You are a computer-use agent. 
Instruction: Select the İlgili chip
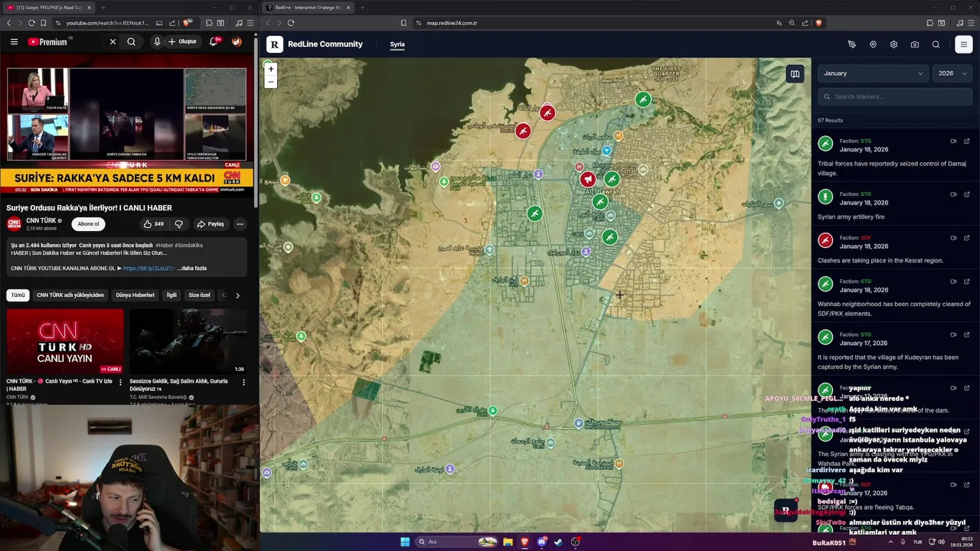pyautogui.click(x=171, y=295)
